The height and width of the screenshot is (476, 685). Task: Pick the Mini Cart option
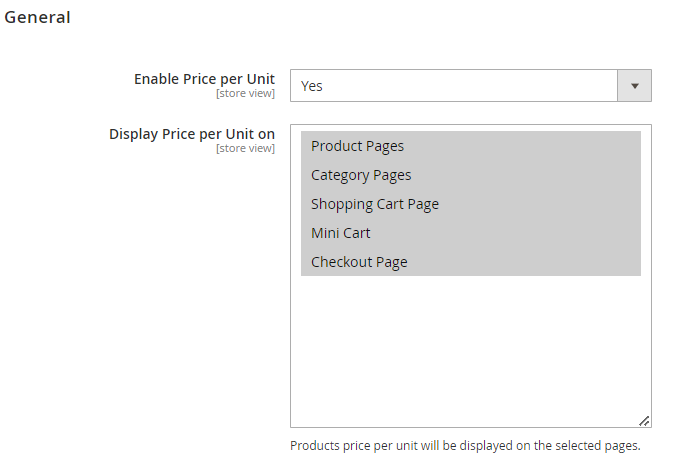click(471, 233)
